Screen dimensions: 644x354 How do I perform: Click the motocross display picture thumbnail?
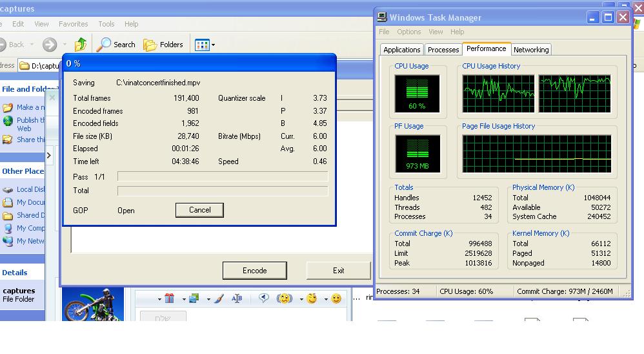[x=93, y=304]
